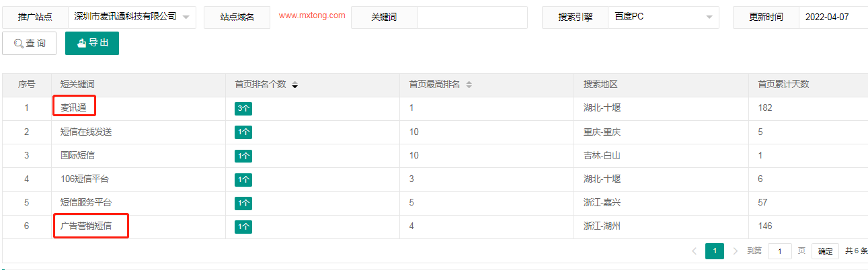Click the 1个 badge for 短信服务平台
This screenshot has height=270, width=868.
[x=243, y=203]
